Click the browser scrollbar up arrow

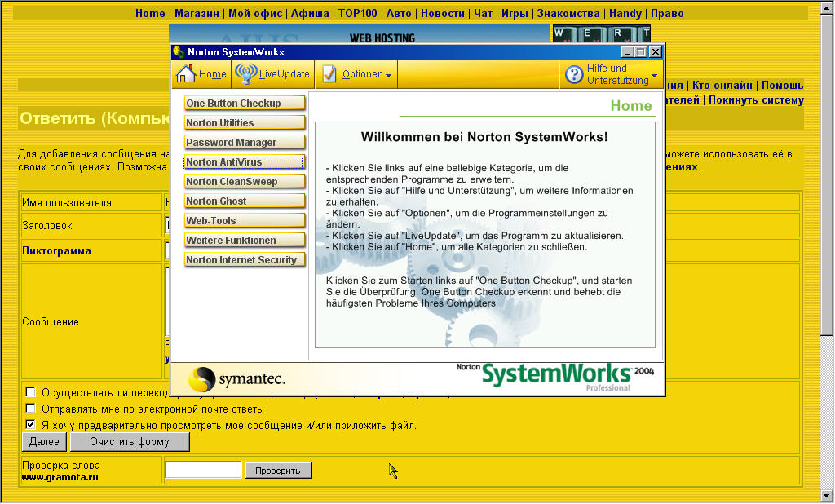pyautogui.click(x=827, y=7)
